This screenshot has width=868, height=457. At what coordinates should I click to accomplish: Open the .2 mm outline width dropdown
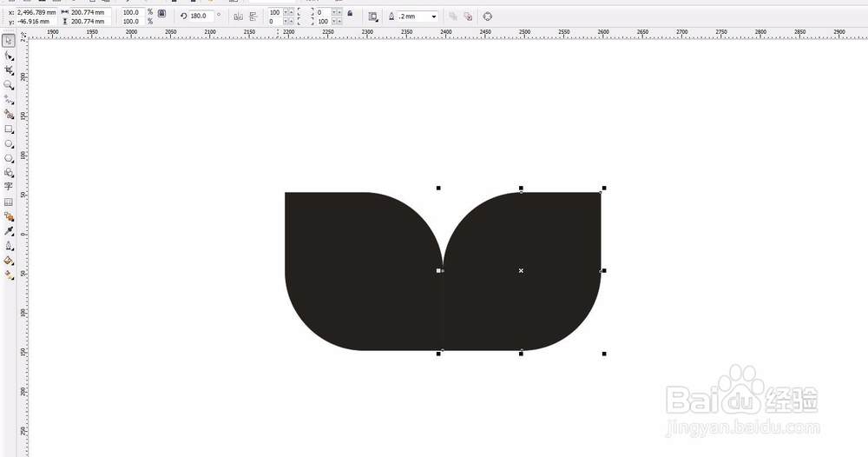(x=434, y=17)
